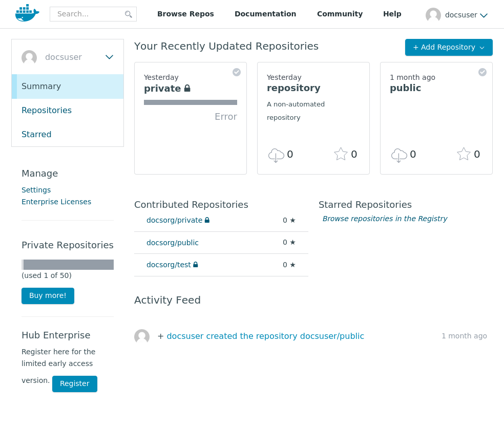Click the lock icon on private card
Viewport: 504px width, 429px height.
click(x=187, y=88)
